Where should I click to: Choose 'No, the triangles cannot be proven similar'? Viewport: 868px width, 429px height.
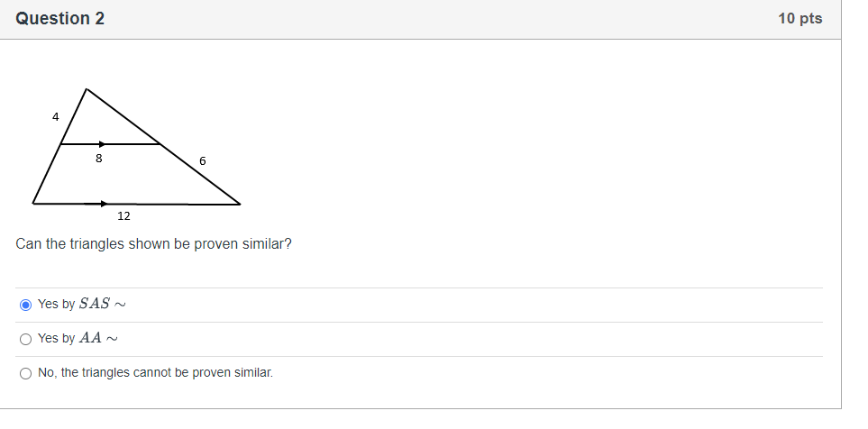coord(25,374)
